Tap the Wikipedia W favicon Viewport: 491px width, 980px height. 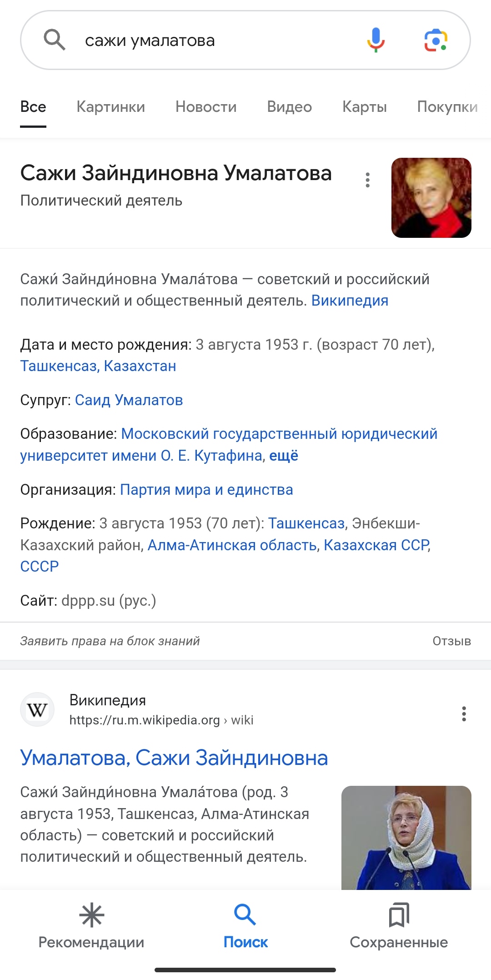(x=37, y=709)
